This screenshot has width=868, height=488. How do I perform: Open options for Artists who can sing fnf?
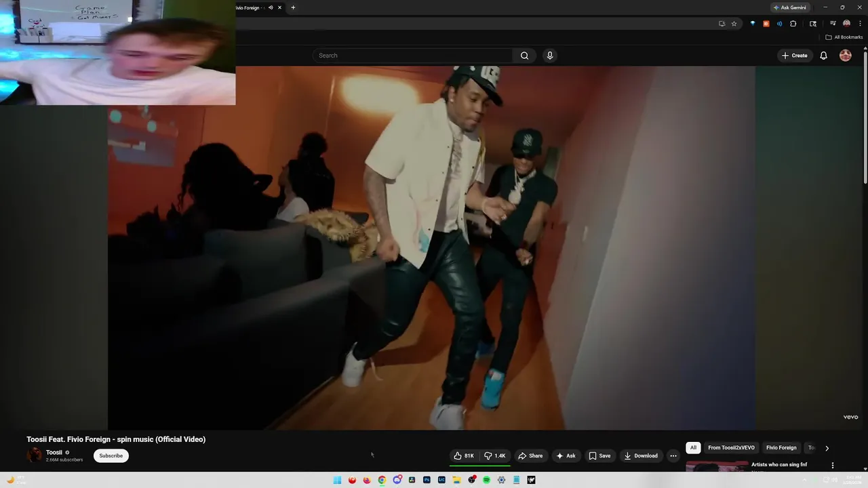(x=833, y=466)
